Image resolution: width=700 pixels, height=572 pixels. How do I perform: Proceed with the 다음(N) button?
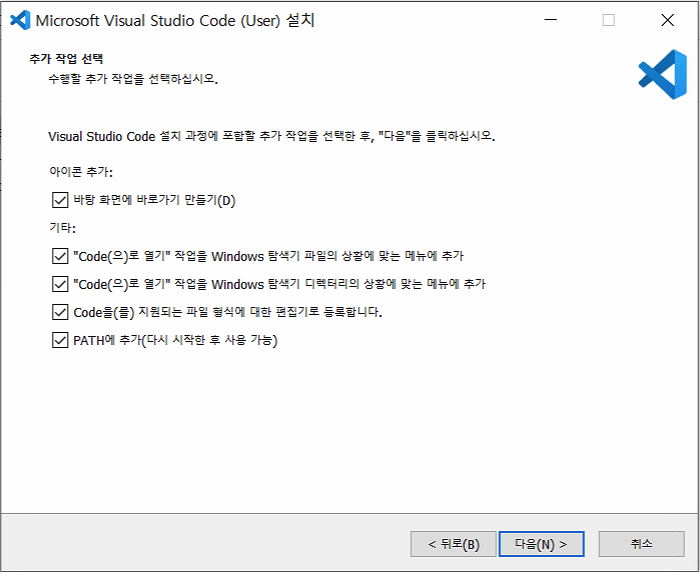(541, 544)
